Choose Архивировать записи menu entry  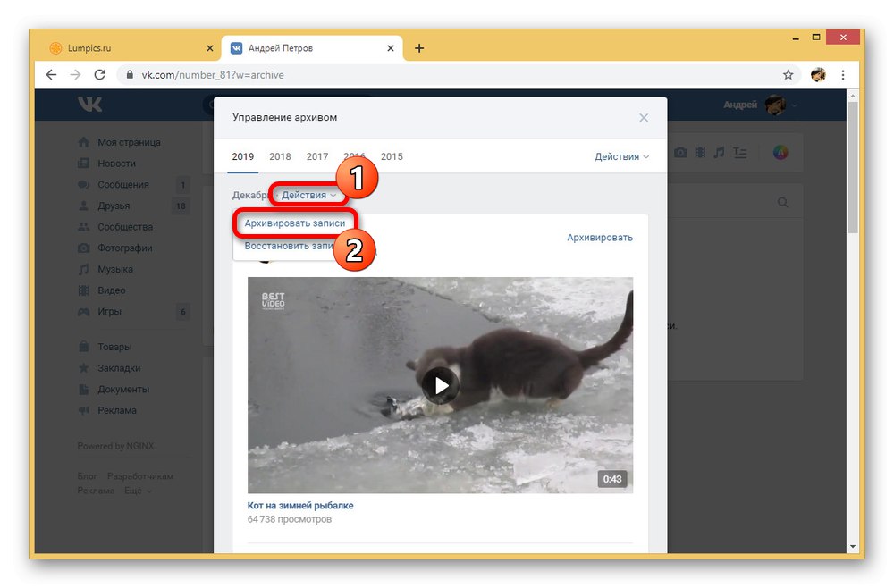[x=295, y=223]
